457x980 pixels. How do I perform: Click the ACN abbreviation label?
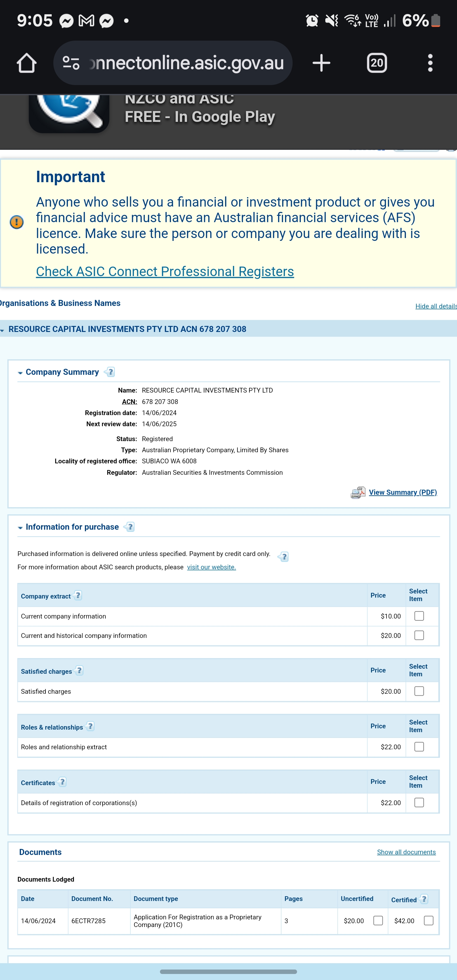[x=129, y=402]
